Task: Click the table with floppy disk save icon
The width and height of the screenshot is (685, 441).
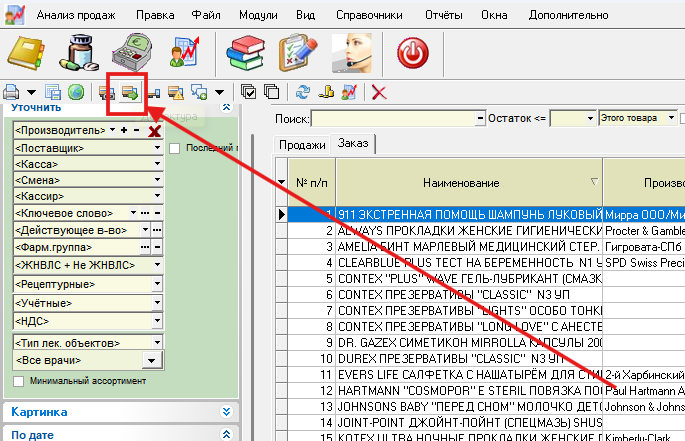Action: [x=53, y=92]
